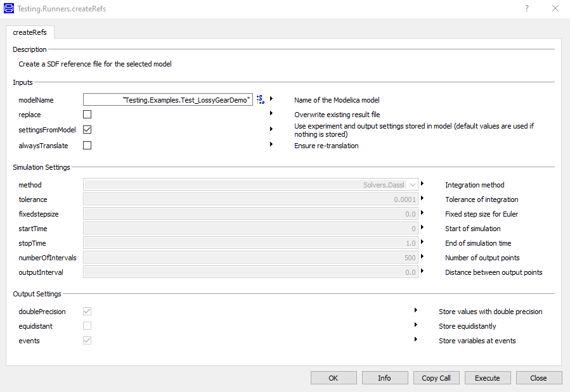Click the application icon in the title bar
570x392 pixels.
tap(8, 8)
